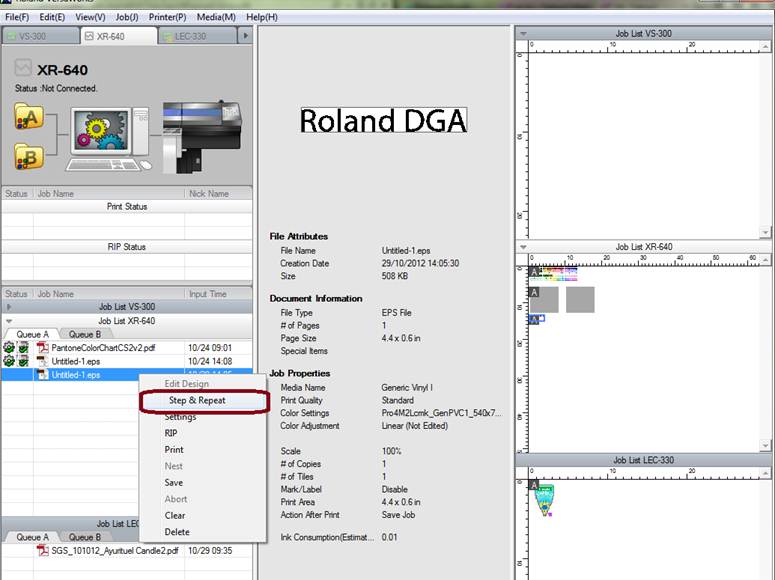Click printed status icon on PantoneColorChart row

(23, 348)
